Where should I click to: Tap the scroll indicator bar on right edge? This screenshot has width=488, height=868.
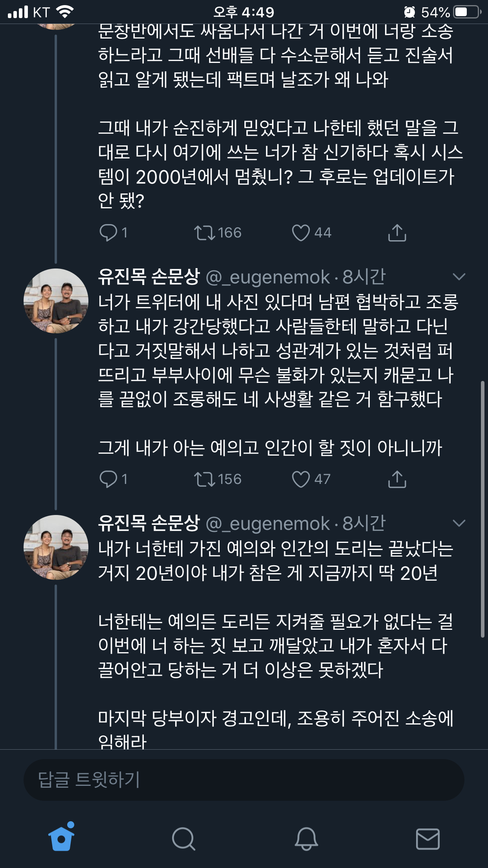coord(482,509)
